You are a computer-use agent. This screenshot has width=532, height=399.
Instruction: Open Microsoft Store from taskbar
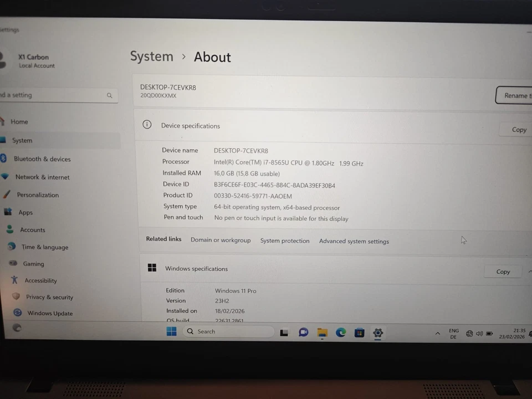coord(359,333)
